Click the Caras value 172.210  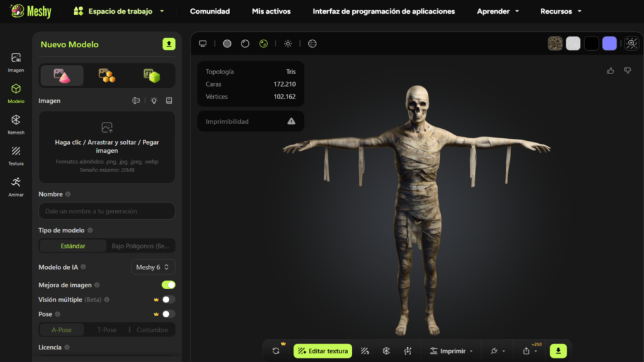pos(285,84)
